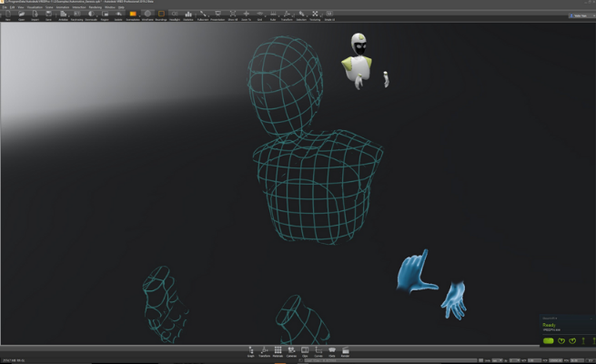This screenshot has width=596, height=364.
Task: Expand the Ruler dropdown arrow
Action: (278, 16)
